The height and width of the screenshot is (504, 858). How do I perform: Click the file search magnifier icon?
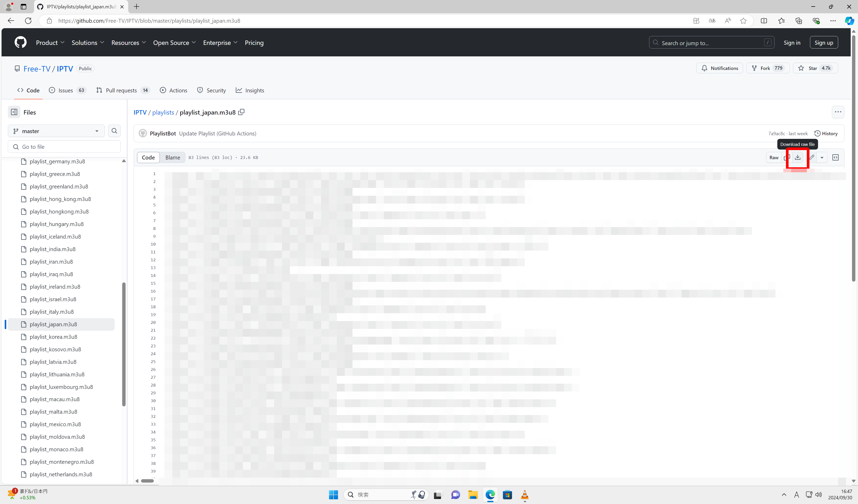coord(114,131)
